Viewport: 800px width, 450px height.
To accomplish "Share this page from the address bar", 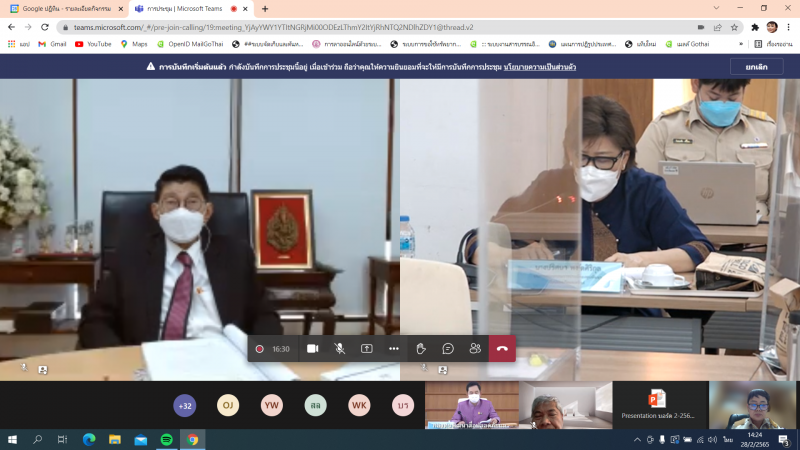I will tap(718, 28).
